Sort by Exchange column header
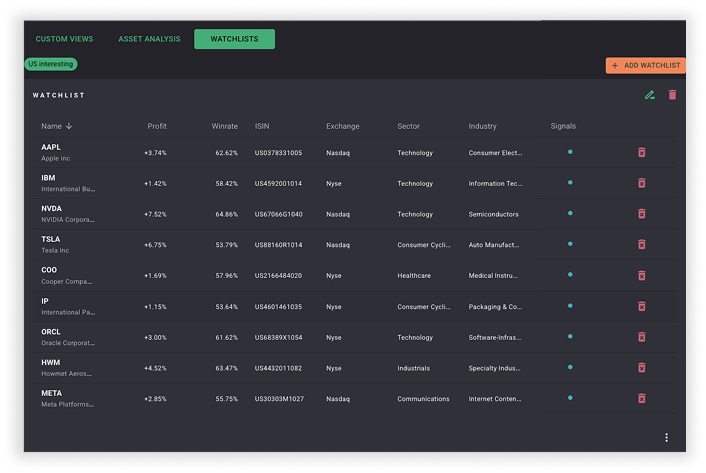 [x=343, y=126]
